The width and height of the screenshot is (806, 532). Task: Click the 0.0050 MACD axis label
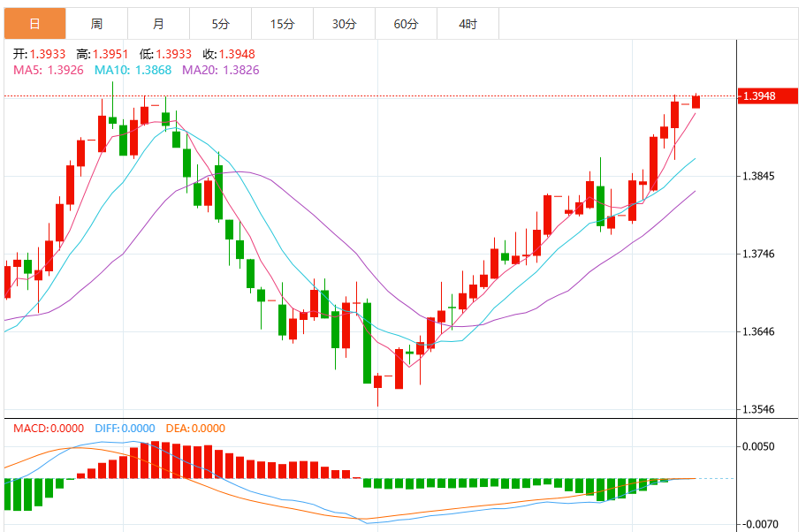758,446
